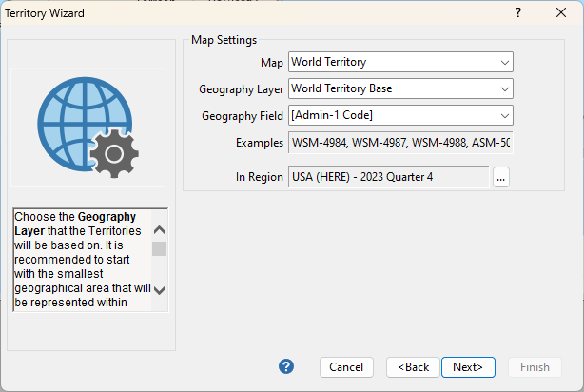Click the Map Settings group label
The height and width of the screenshot is (392, 584).
(224, 39)
